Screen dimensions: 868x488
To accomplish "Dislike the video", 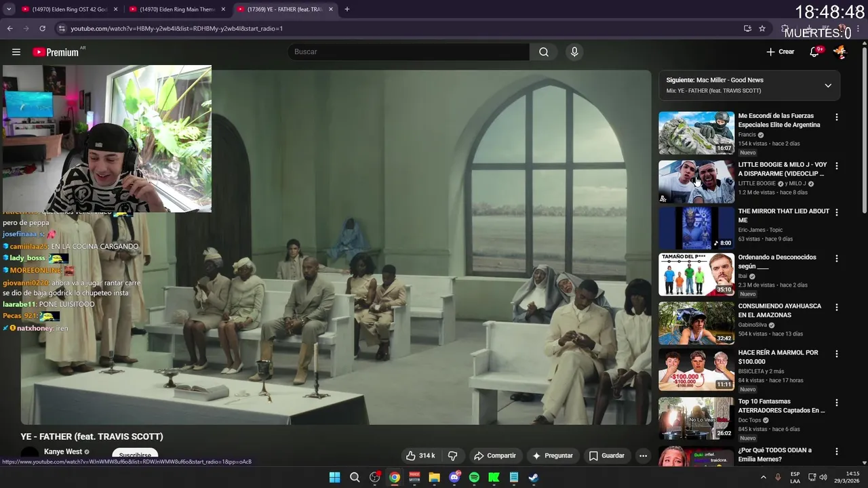I will [452, 455].
